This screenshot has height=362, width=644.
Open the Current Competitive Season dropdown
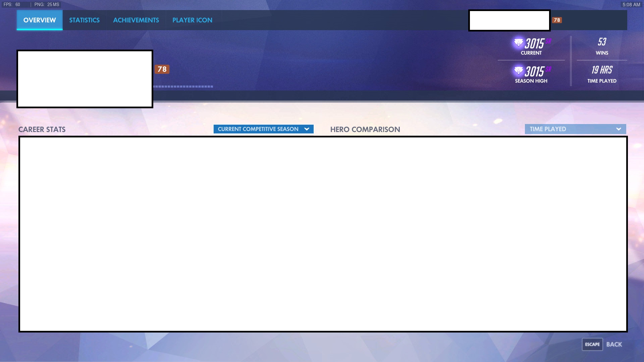tap(263, 129)
